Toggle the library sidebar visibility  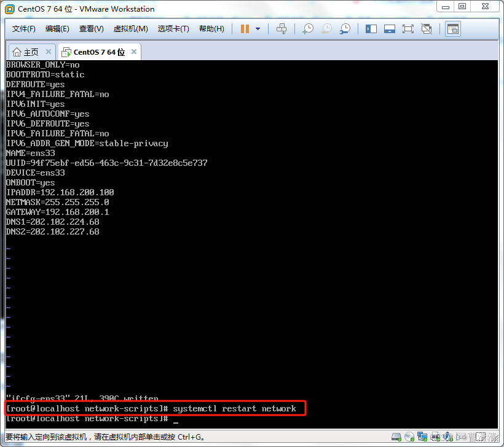pyautogui.click(x=371, y=28)
